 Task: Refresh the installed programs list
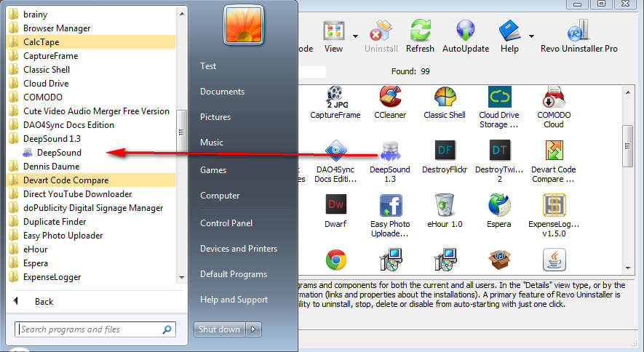(420, 31)
